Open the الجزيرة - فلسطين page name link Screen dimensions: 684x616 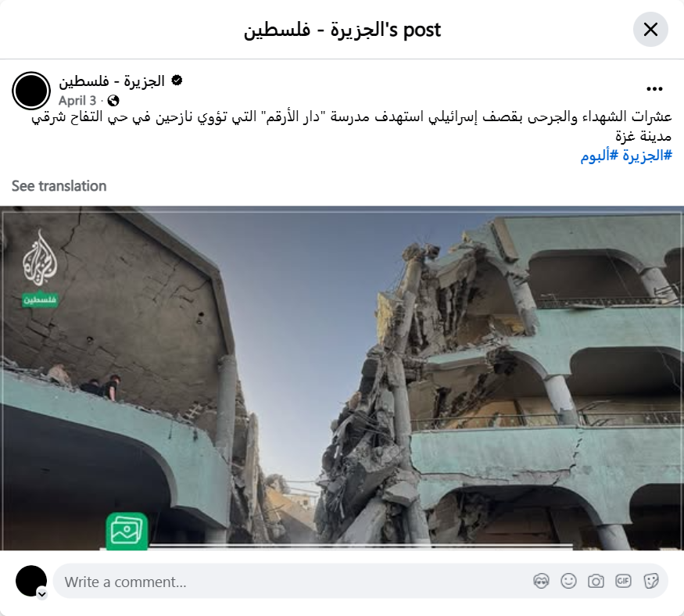pos(112,81)
